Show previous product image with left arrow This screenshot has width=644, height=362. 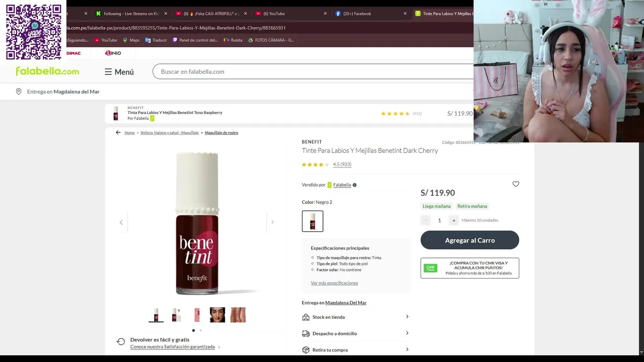pos(121,222)
